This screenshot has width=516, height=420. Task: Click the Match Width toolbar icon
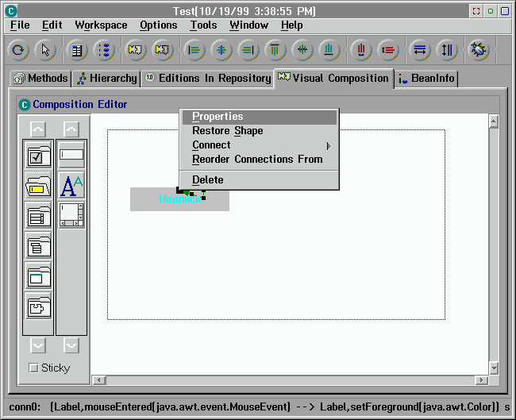click(x=420, y=50)
